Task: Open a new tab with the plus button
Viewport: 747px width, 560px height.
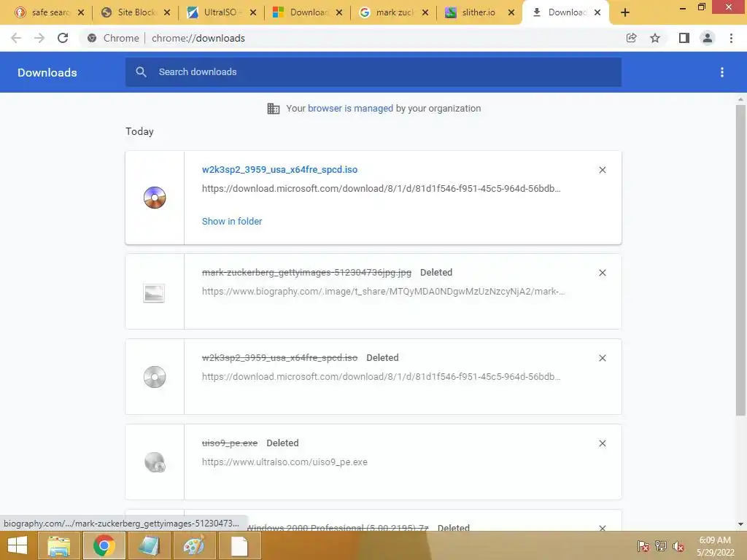Action: [625, 12]
